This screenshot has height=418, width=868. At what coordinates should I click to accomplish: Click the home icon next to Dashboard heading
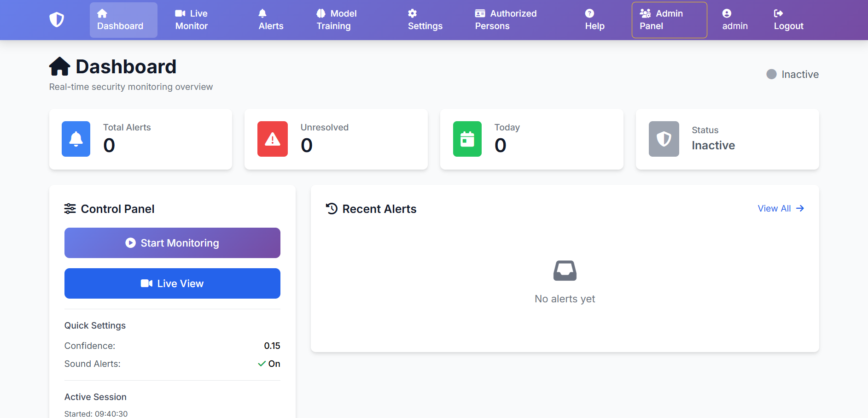coord(59,66)
